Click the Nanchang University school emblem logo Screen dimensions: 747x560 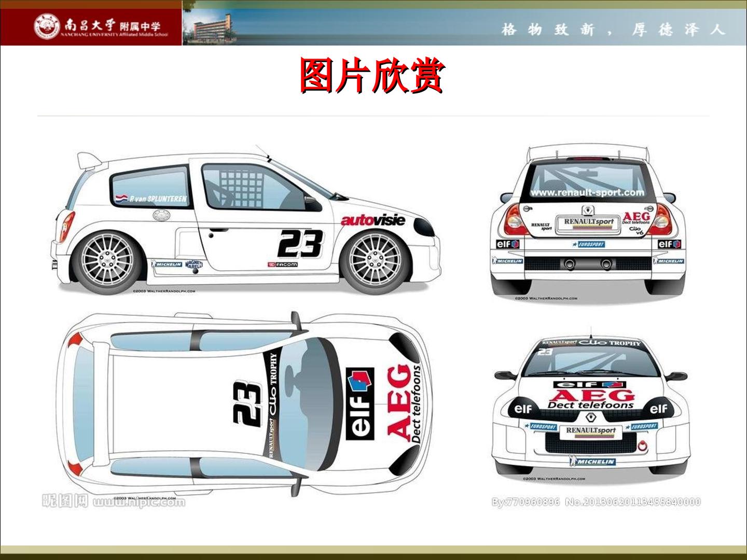[x=48, y=26]
